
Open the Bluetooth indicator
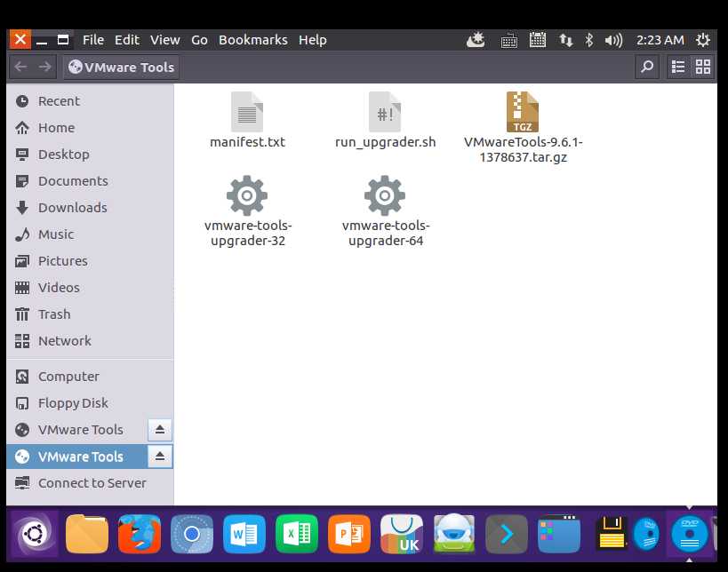pos(588,40)
